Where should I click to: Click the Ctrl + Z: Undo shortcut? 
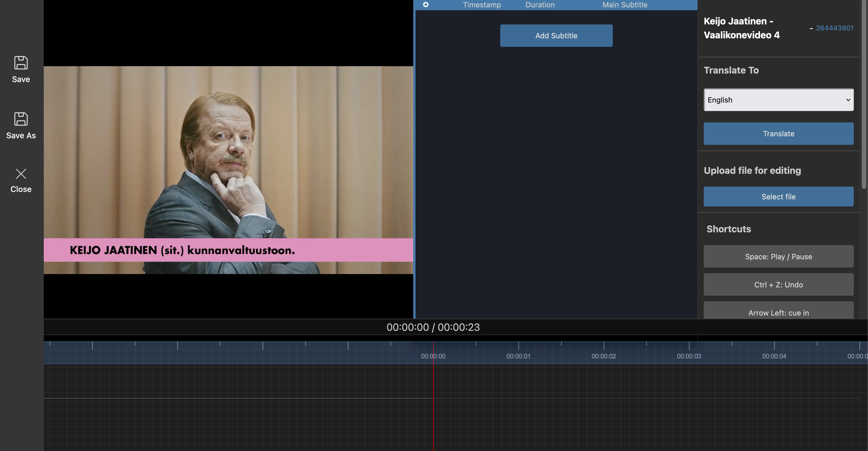pos(778,285)
